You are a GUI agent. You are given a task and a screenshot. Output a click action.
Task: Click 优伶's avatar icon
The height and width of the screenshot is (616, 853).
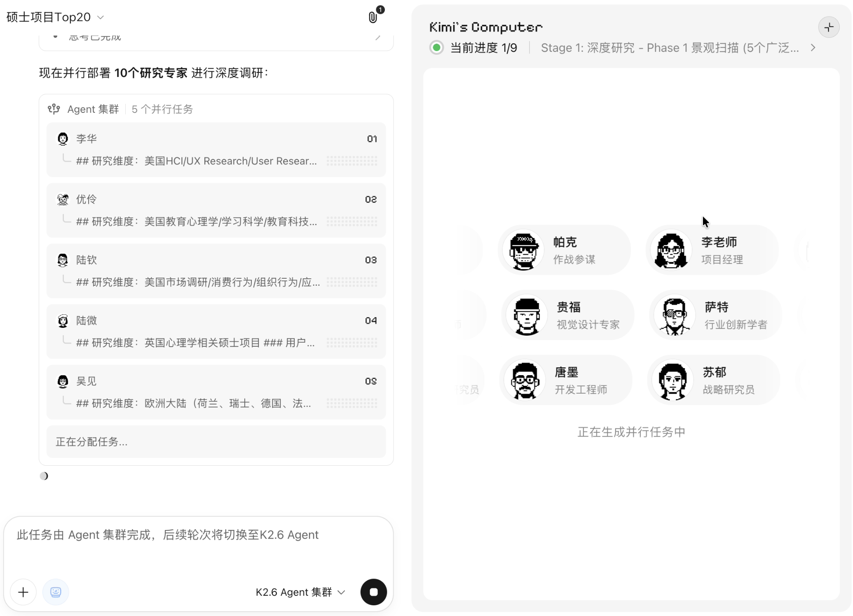click(x=63, y=200)
